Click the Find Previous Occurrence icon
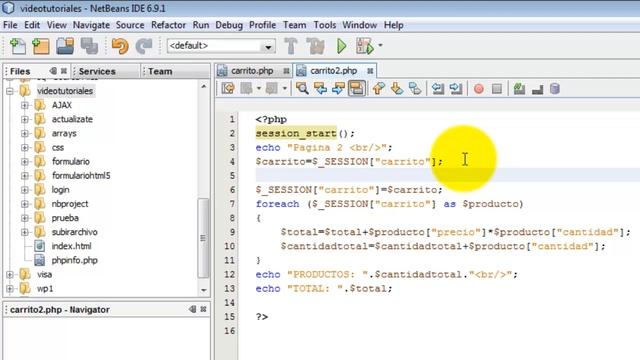 [x=320, y=89]
